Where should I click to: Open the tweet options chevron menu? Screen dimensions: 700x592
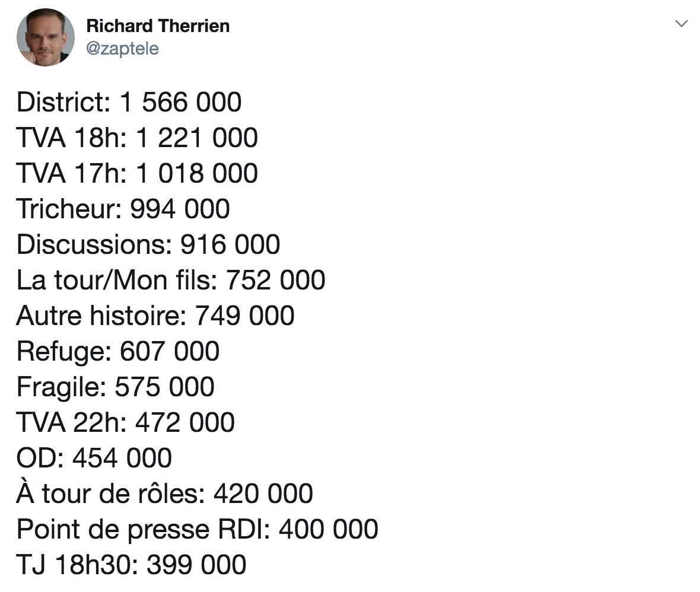[x=681, y=23]
